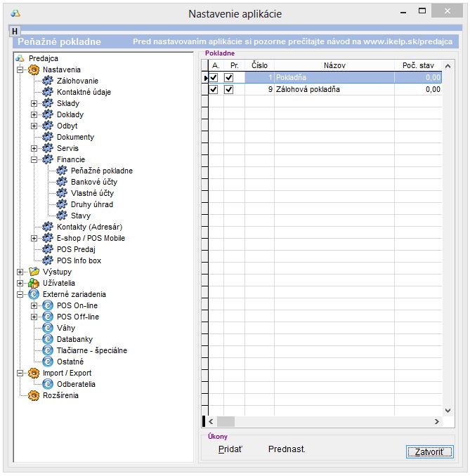Click the Poč. stav column header

[418, 65]
